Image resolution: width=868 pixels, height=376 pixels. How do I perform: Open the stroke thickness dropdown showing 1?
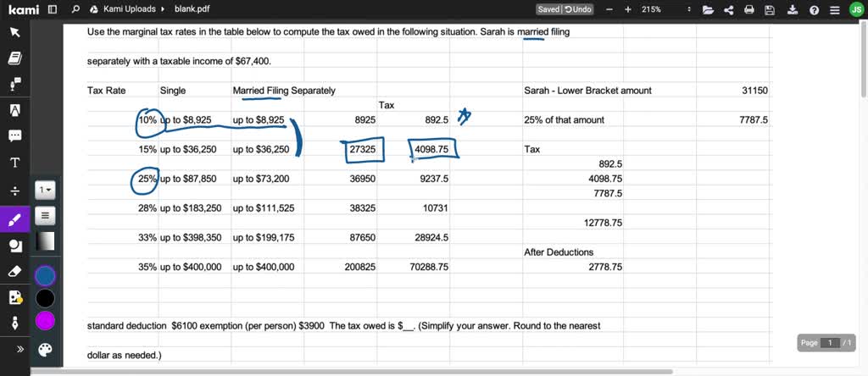coord(45,191)
